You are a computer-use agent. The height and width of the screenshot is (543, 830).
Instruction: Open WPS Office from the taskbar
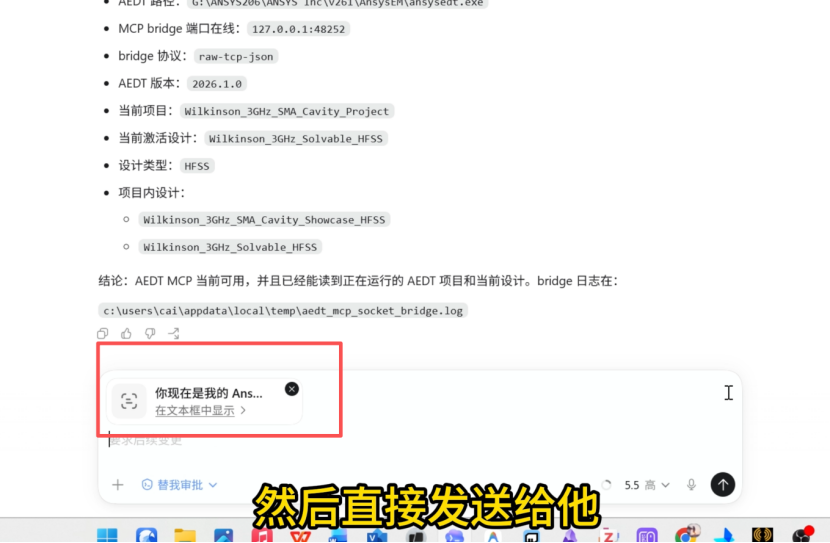(301, 536)
